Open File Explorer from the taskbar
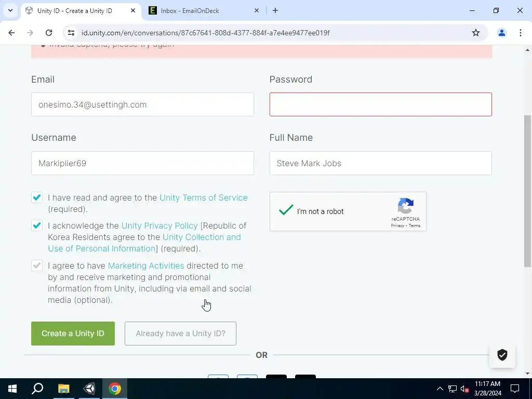Viewport: 532px width, 399px height. (63, 389)
